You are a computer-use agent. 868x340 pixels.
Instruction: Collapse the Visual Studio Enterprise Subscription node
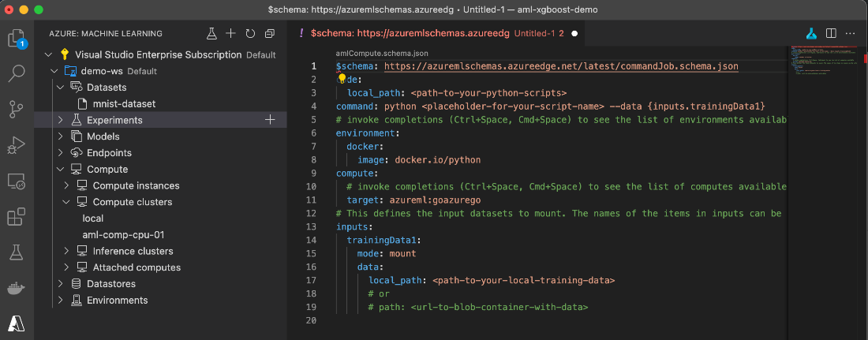point(49,54)
